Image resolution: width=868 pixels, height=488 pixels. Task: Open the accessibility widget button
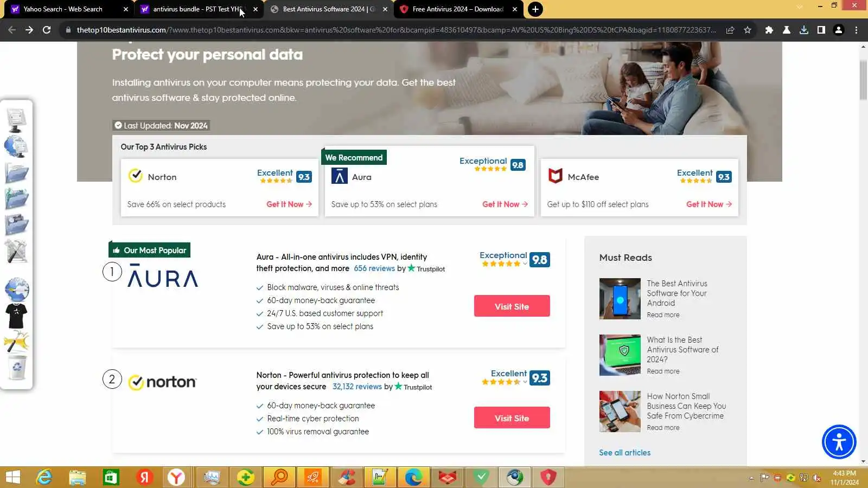pos(839,442)
